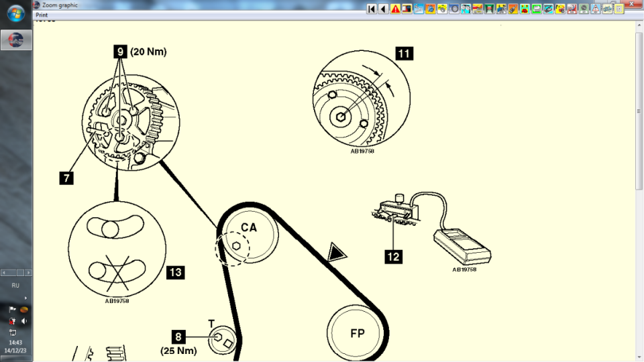
Task: Expand hidden system tray icons arrow
Action: click(x=25, y=298)
